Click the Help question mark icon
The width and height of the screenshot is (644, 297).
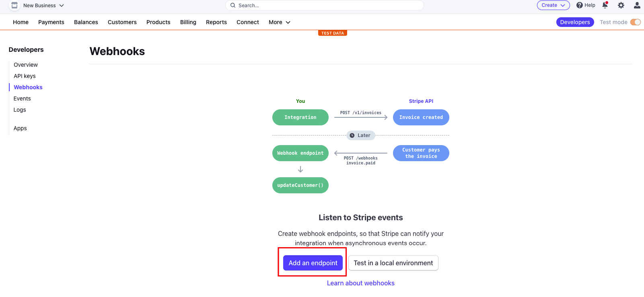click(580, 5)
